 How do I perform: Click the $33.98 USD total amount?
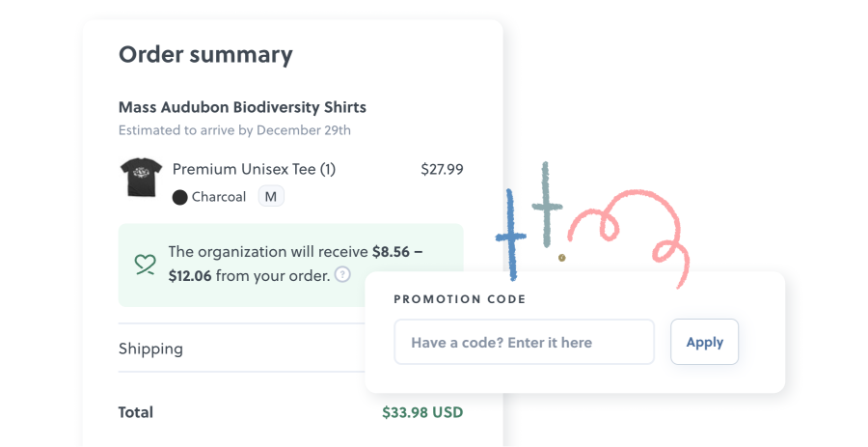tap(422, 412)
